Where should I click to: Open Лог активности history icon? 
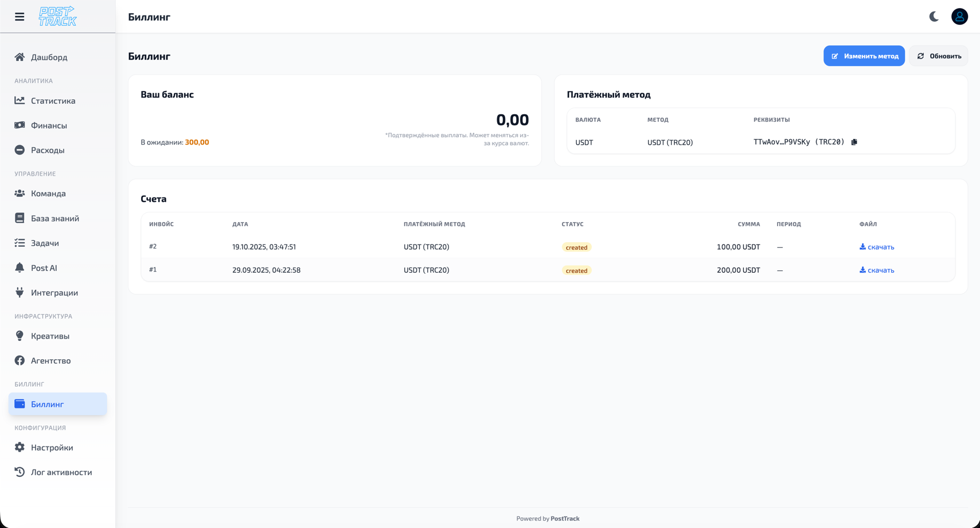point(19,472)
